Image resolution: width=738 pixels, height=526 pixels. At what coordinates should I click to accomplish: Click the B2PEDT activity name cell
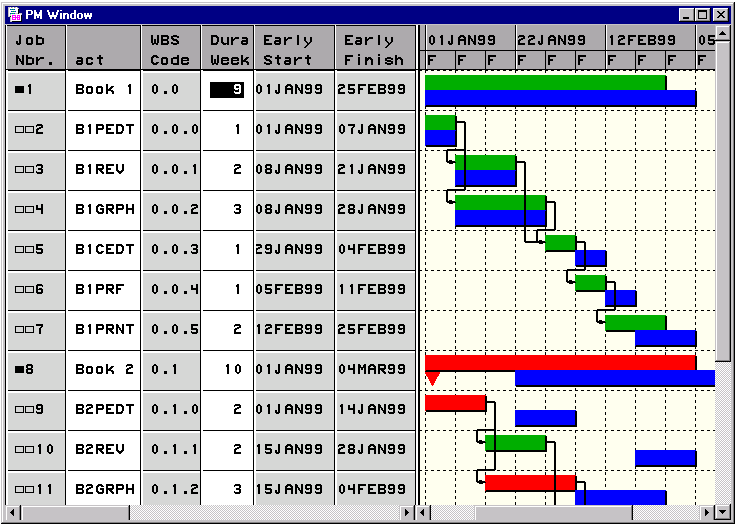point(104,410)
